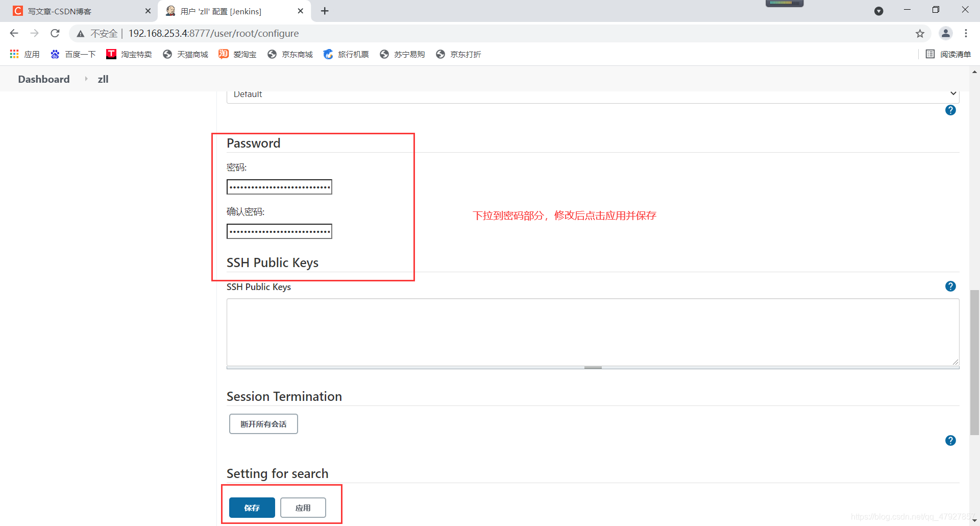980x526 pixels.
Task: Click help icon for Session Termination
Action: pos(950,441)
